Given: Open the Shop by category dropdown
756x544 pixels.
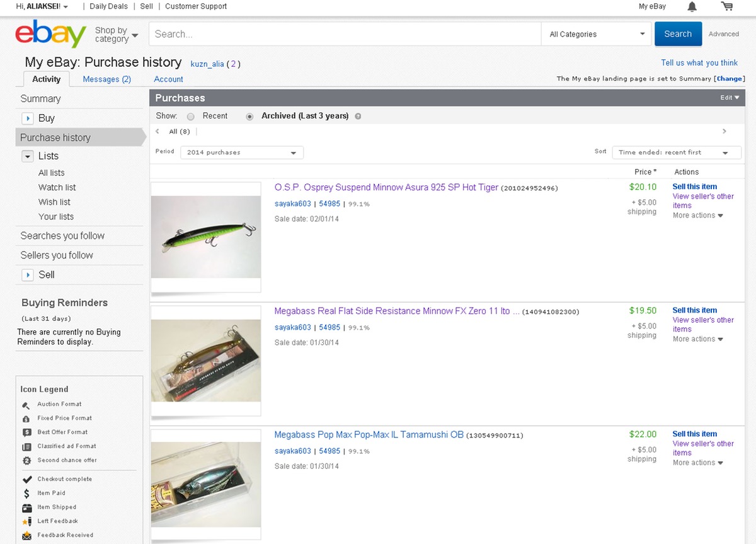Looking at the screenshot, I should pyautogui.click(x=117, y=35).
